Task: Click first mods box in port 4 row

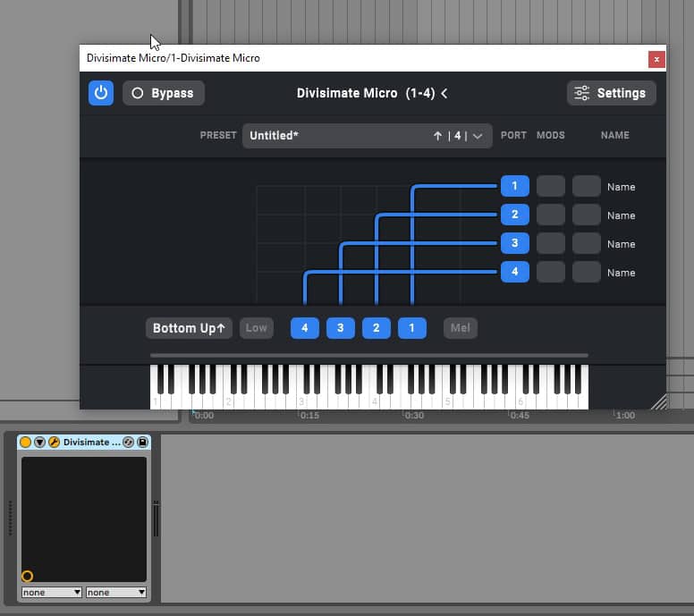Action: click(x=551, y=272)
